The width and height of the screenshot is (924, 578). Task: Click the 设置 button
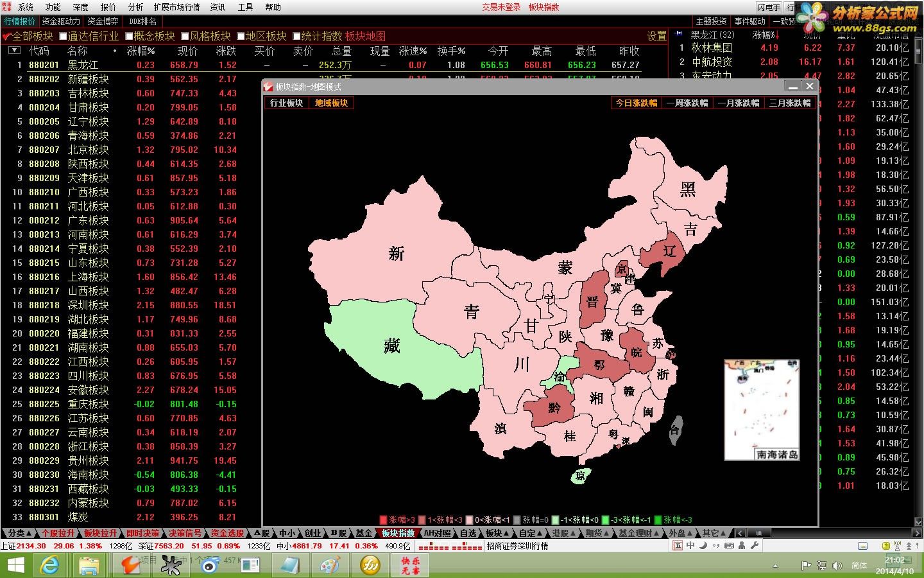click(656, 36)
